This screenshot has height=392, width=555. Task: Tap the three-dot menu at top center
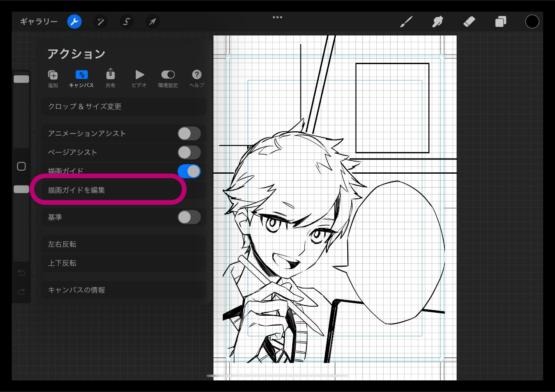(277, 17)
